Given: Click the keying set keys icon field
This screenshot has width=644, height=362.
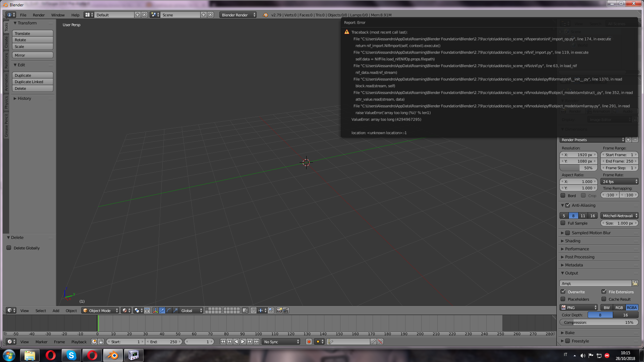Looking at the screenshot, I should [348, 342].
